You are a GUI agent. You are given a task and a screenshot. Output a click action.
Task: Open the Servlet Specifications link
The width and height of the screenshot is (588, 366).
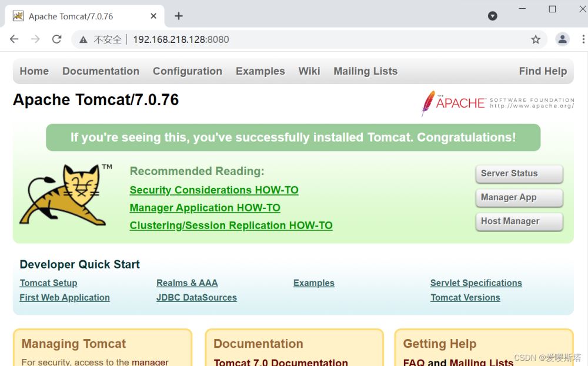476,283
